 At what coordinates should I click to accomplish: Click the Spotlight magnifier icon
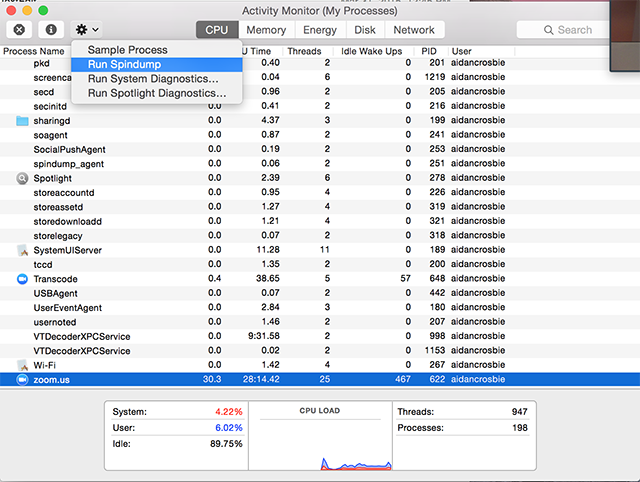22,178
